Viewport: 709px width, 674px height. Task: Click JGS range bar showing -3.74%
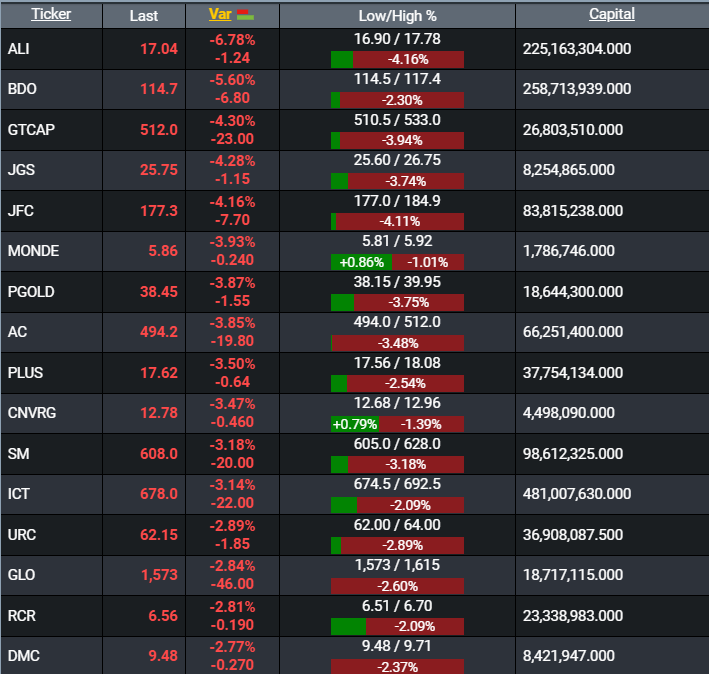coord(397,181)
